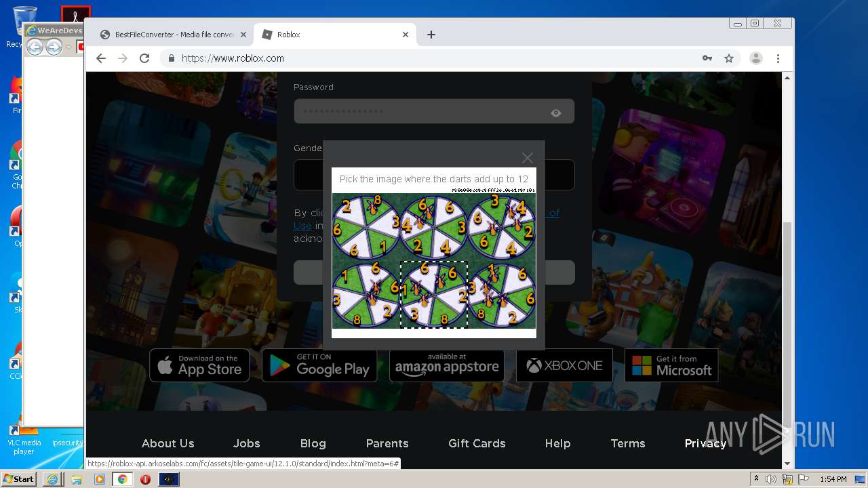Open a new Chrome tab
This screenshot has width=868, height=488.
click(431, 35)
